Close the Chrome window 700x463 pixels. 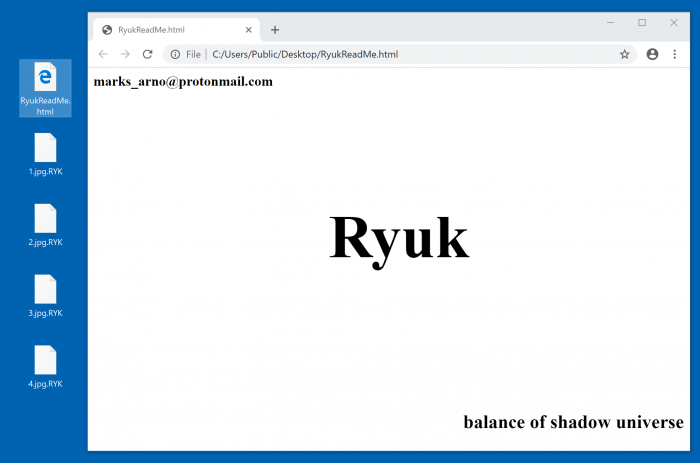coord(674,22)
